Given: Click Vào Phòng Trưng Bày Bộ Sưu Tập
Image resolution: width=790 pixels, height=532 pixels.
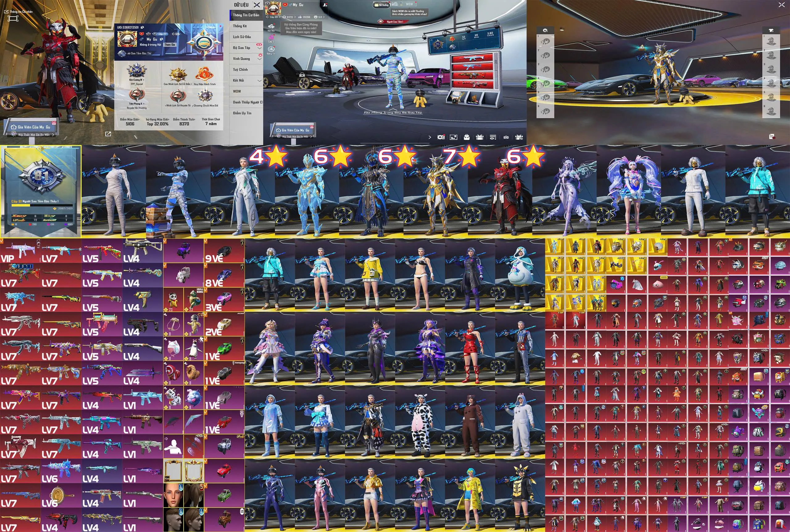Looking at the screenshot, I should tap(393, 112).
